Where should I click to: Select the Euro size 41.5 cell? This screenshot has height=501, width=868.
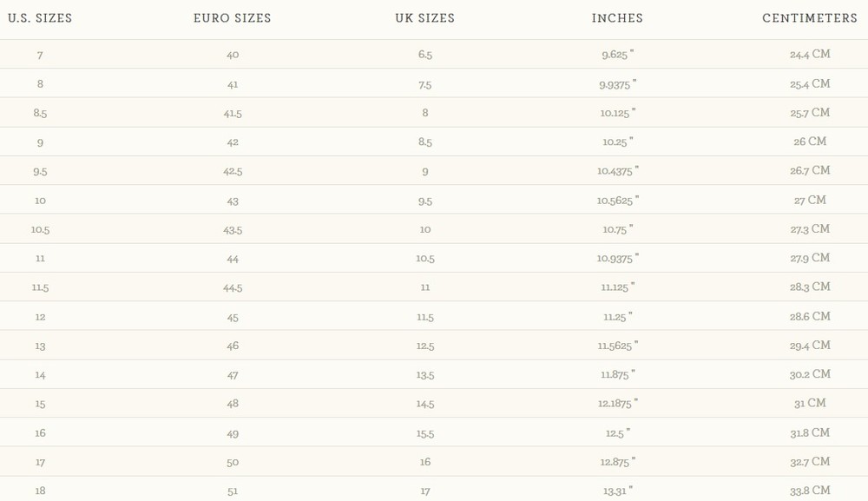click(233, 113)
